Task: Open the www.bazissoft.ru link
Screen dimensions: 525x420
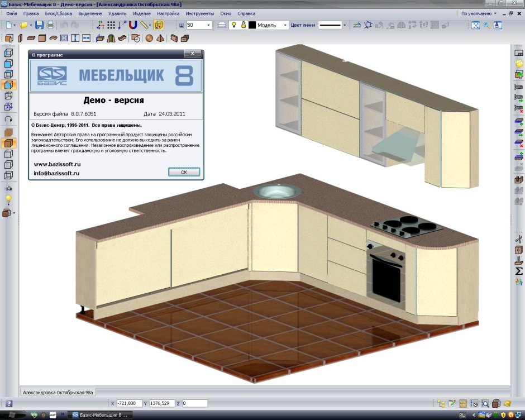Action: click(58, 164)
